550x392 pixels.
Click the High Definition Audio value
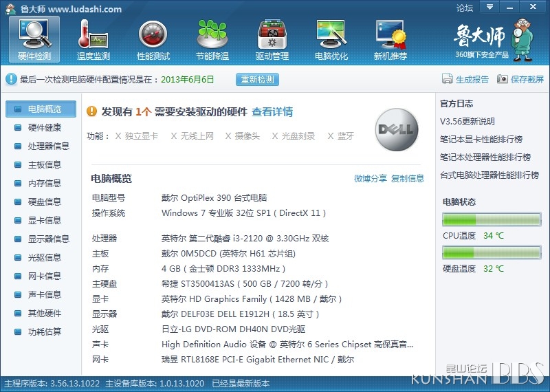coord(287,345)
